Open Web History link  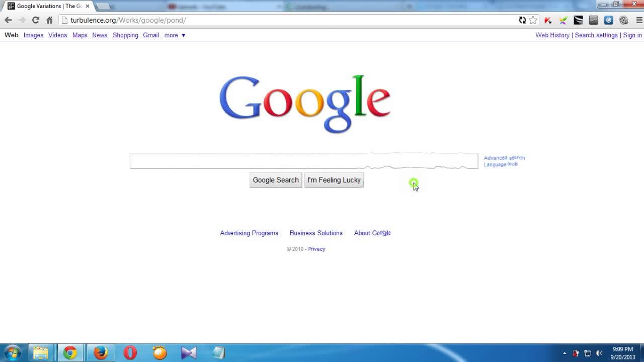tap(552, 35)
